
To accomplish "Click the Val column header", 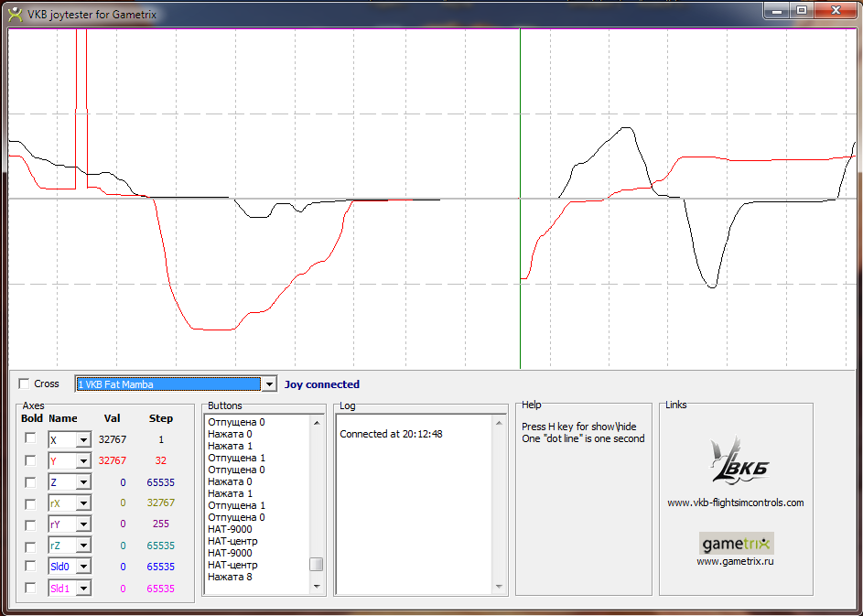I will tap(112, 418).
